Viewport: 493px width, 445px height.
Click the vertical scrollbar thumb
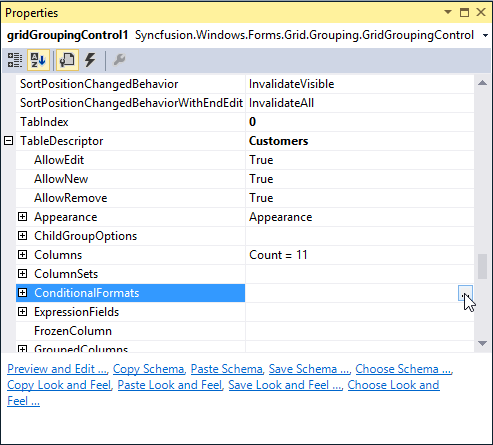point(482,266)
